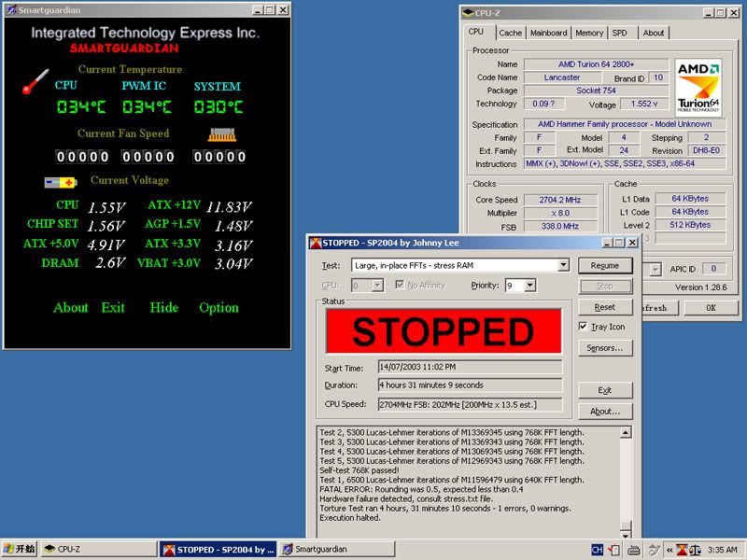Open the processor selection dropdown in CPU-Z
The width and height of the screenshot is (747, 560).
pos(655,270)
